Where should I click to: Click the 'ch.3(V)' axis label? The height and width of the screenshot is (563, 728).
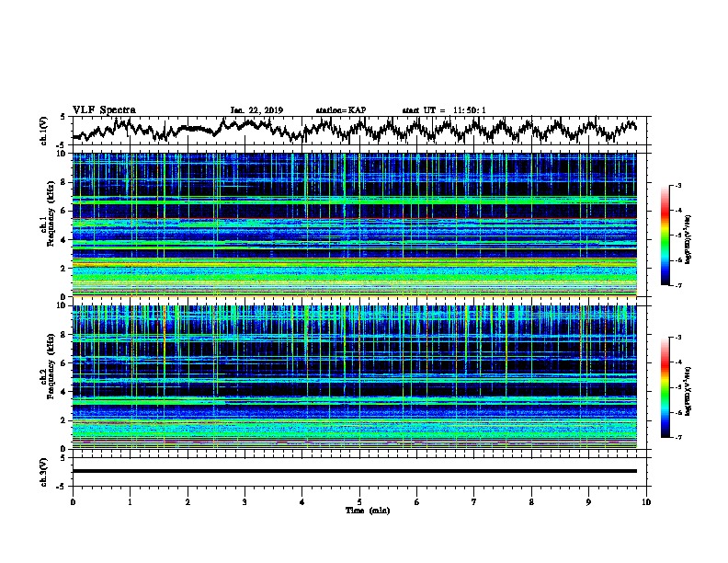(43, 472)
